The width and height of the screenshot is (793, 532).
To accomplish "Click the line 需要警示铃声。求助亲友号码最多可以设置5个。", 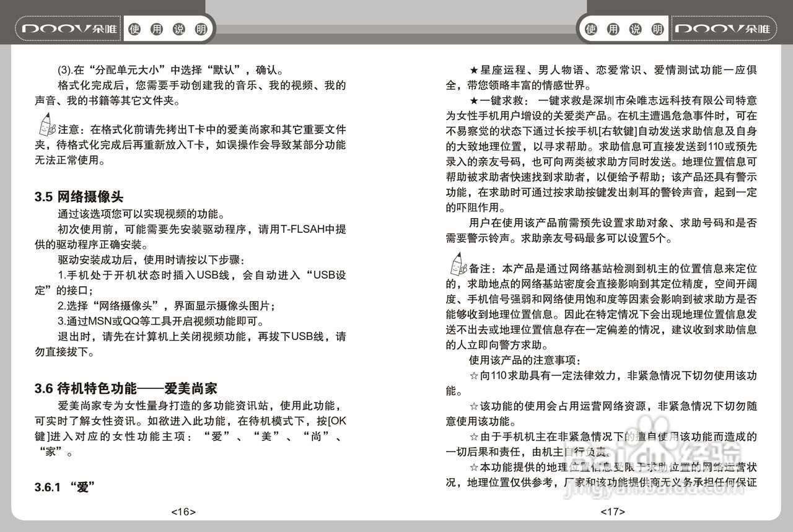I will click(x=560, y=238).
